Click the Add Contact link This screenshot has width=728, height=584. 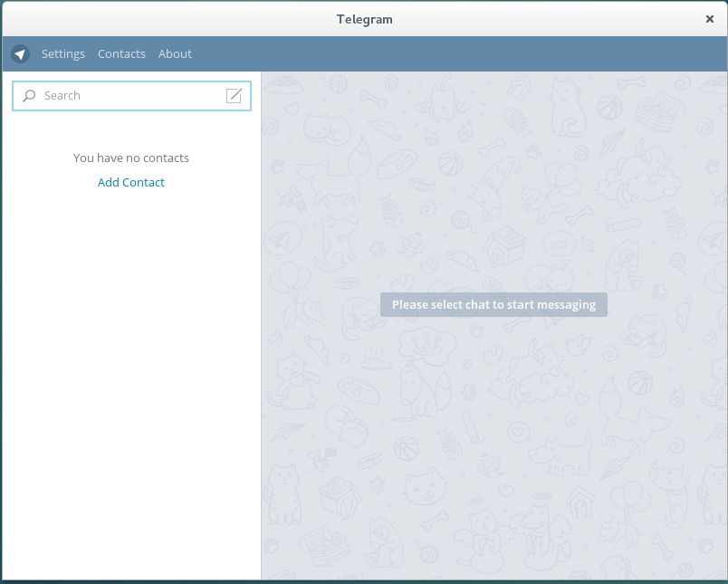(x=131, y=182)
